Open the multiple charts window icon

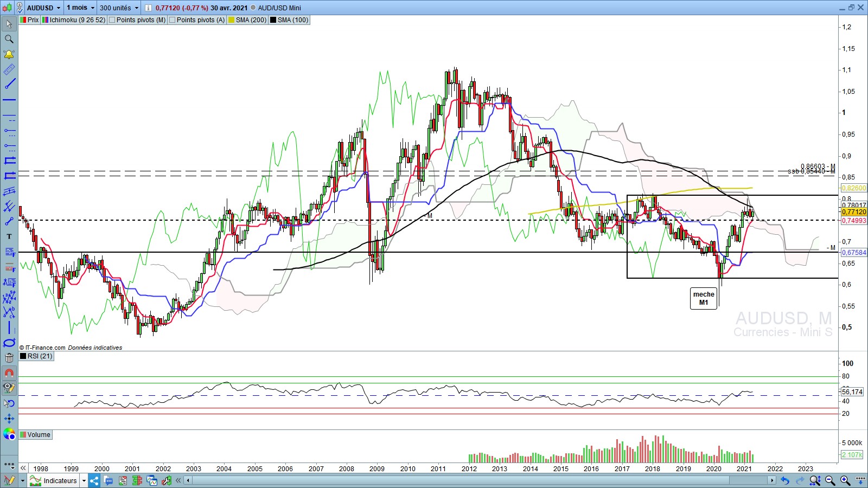(x=151, y=480)
